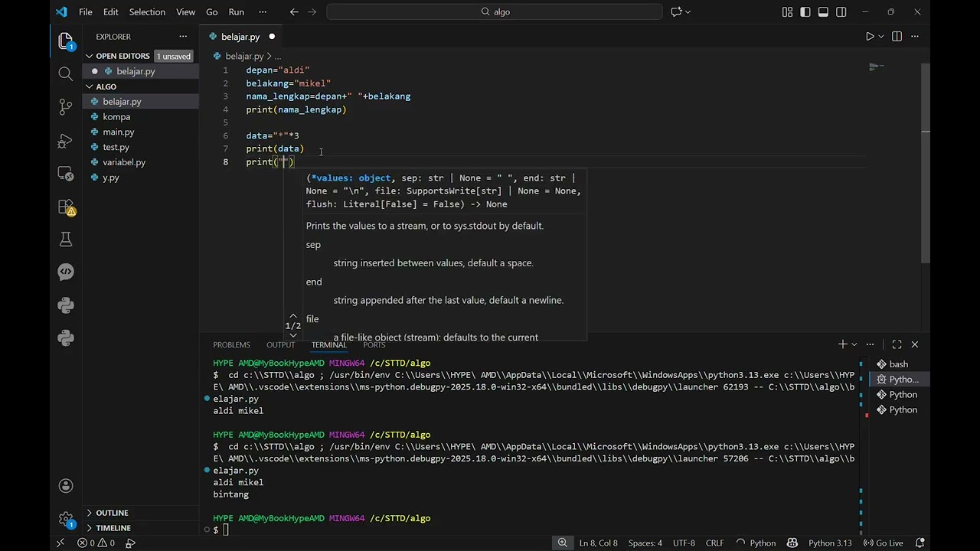
Task: Click the zoom magnifier in the status bar
Action: click(563, 543)
